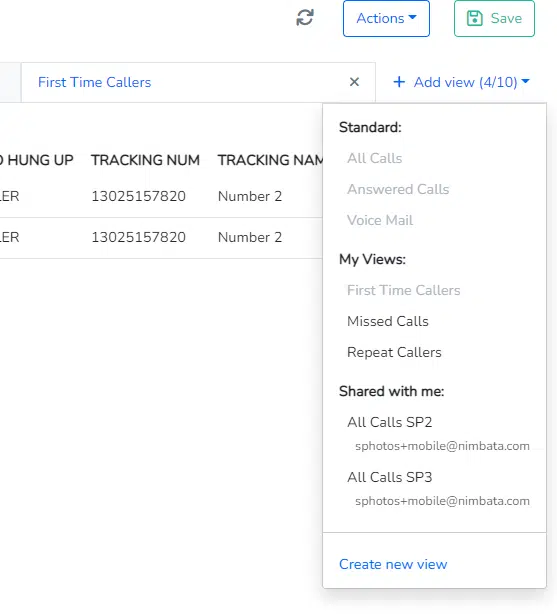Image resolution: width=557 pixels, height=614 pixels.
Task: Select the Voice Mail standard view
Action: coord(380,220)
